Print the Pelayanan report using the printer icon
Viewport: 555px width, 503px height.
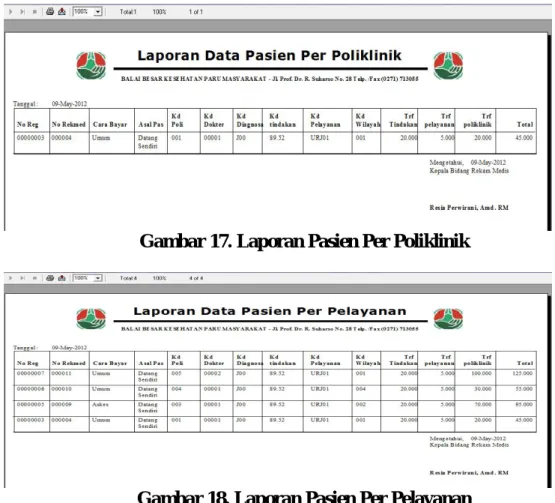click(50, 278)
